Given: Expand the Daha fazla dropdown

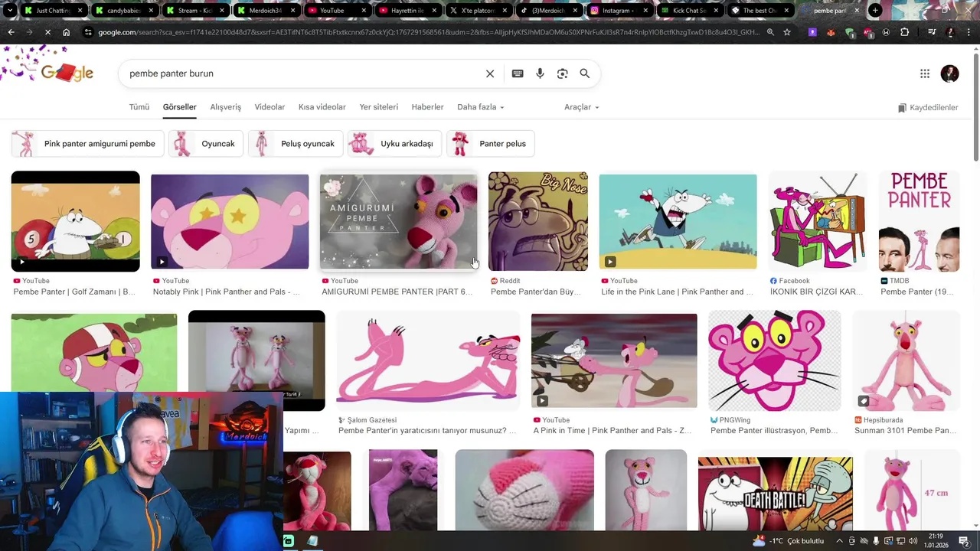Looking at the screenshot, I should [x=481, y=107].
